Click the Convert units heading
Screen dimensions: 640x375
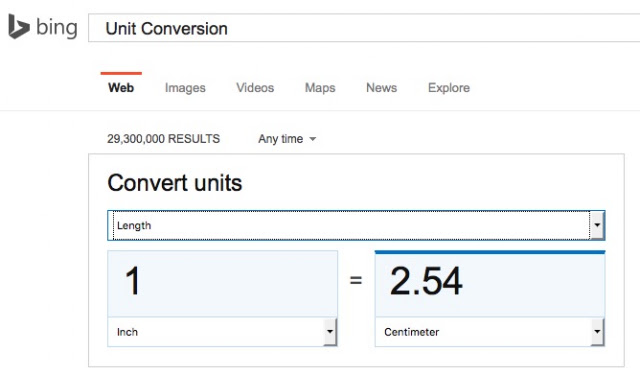175,183
